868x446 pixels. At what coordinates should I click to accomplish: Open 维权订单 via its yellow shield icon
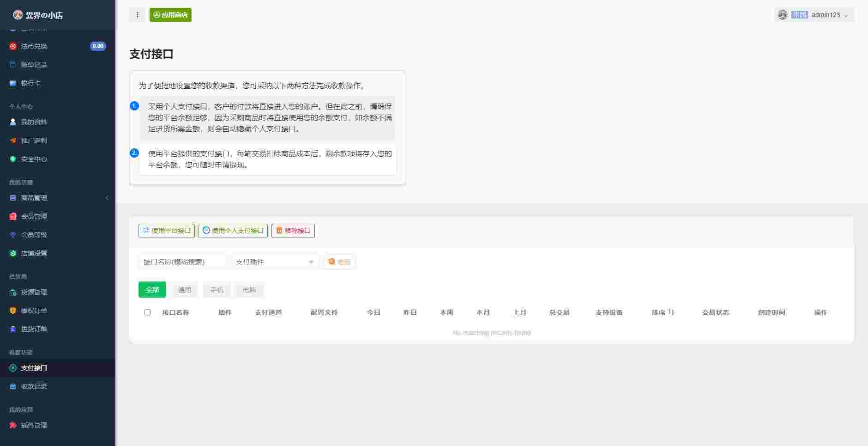tap(13, 311)
